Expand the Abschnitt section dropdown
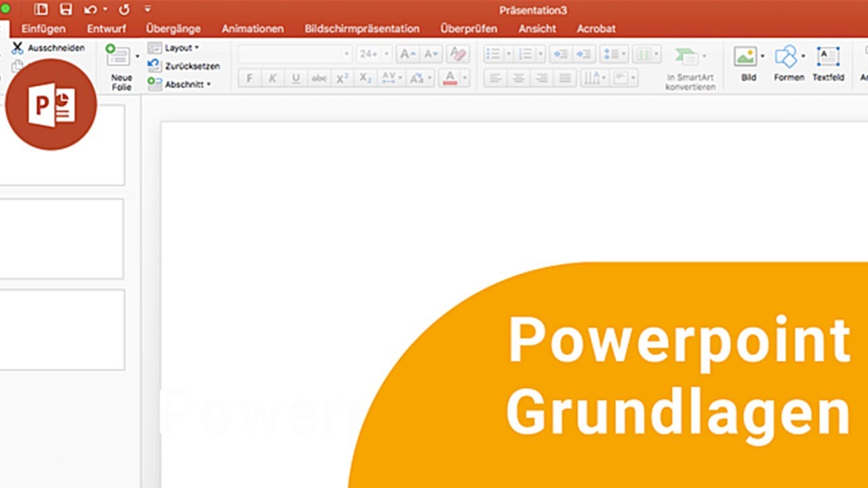Image resolution: width=868 pixels, height=488 pixels. [180, 84]
